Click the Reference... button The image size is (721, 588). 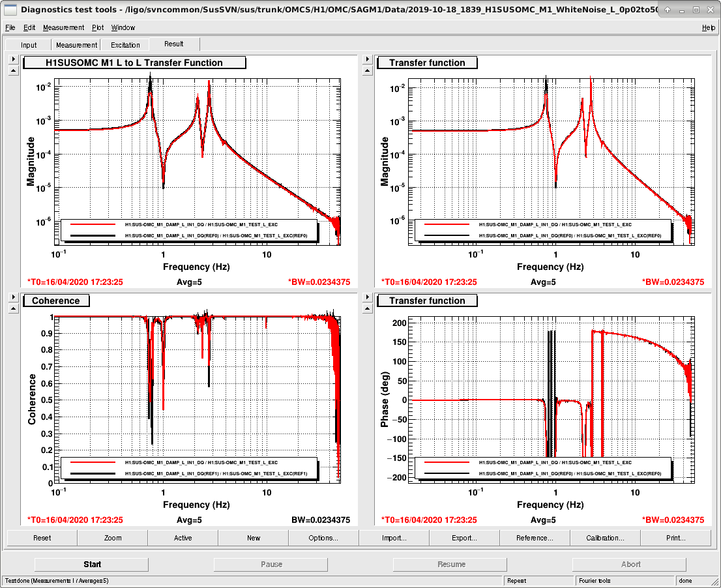point(535,537)
